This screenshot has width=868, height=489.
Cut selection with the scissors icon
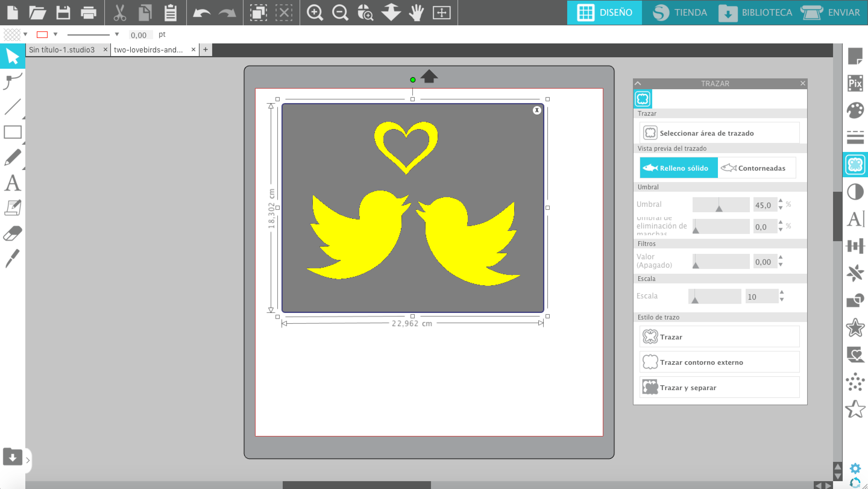(119, 12)
